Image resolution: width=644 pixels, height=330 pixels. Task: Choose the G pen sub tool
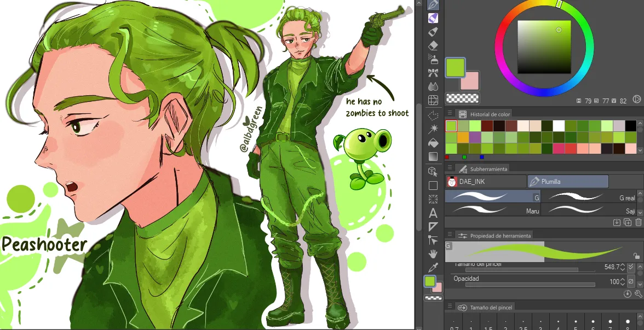(493, 196)
